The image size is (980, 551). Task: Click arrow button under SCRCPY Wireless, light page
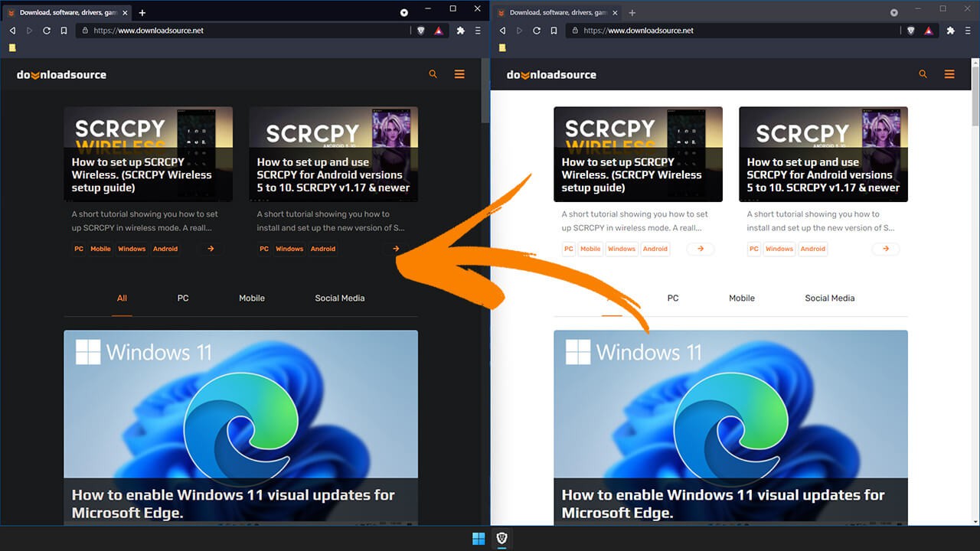click(x=701, y=249)
